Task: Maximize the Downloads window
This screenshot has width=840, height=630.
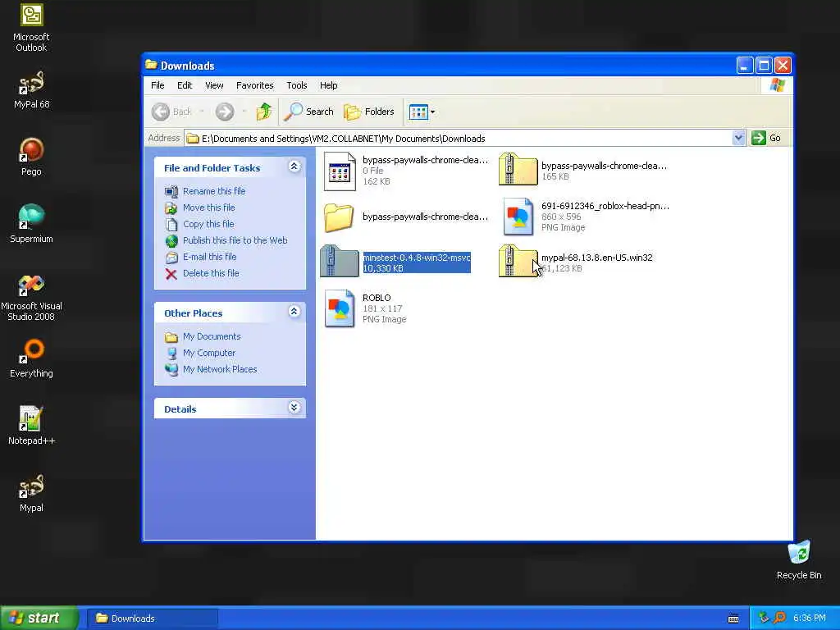Action: pyautogui.click(x=764, y=66)
